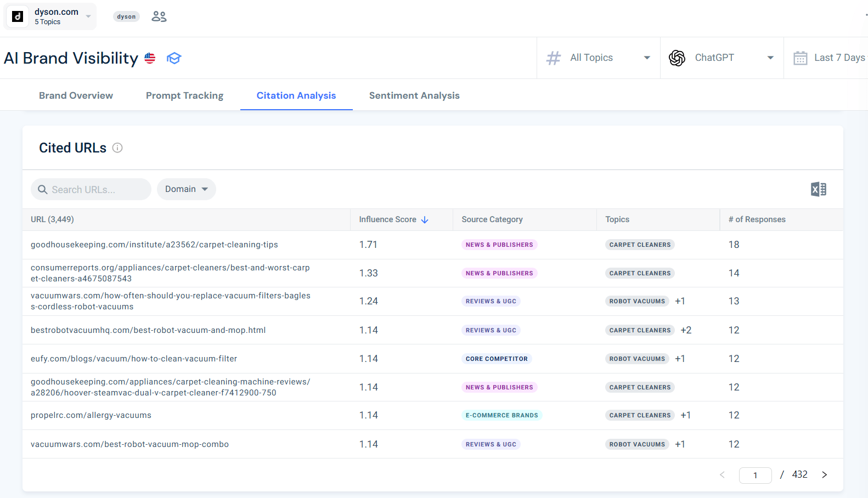The width and height of the screenshot is (868, 498).
Task: Click the Influence Score sort arrow
Action: pyautogui.click(x=425, y=219)
